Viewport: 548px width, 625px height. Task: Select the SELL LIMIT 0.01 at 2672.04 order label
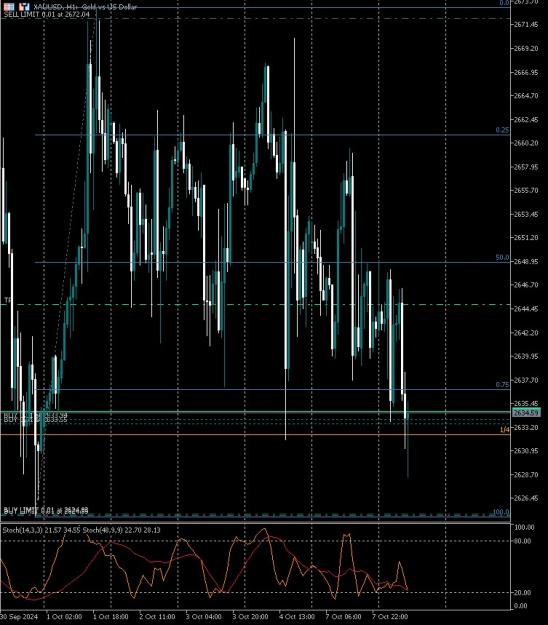coord(47,14)
